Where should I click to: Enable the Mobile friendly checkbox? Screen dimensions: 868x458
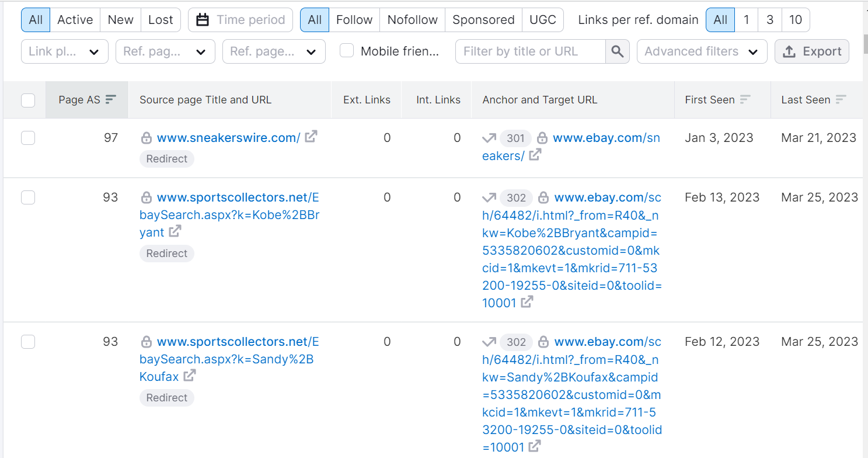click(347, 51)
